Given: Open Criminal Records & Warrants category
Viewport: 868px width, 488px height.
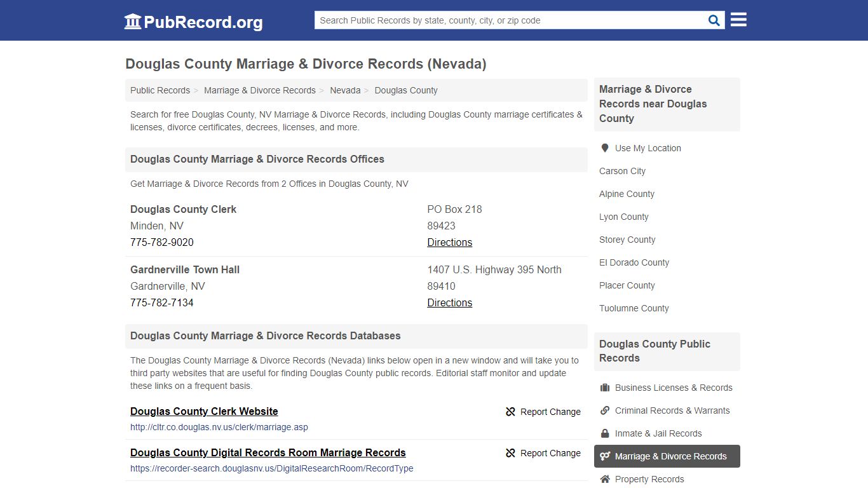Looking at the screenshot, I should (672, 410).
